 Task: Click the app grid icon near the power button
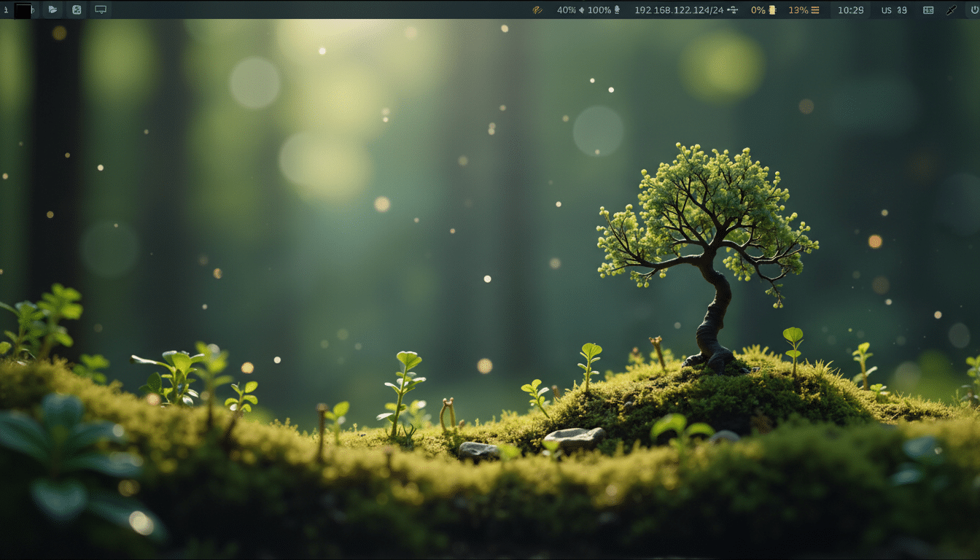click(928, 9)
